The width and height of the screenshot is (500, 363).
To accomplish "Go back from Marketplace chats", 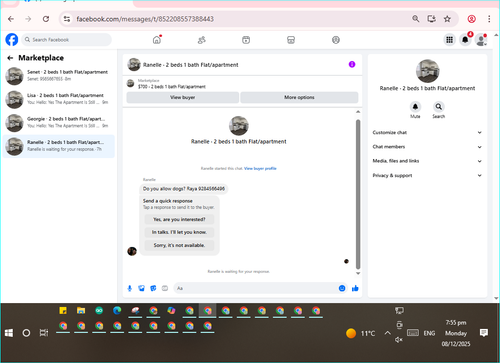I will 10,58.
